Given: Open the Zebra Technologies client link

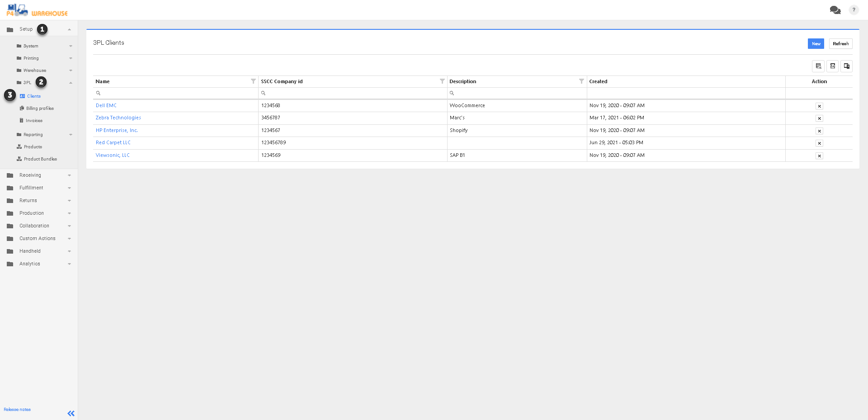Looking at the screenshot, I should [118, 118].
